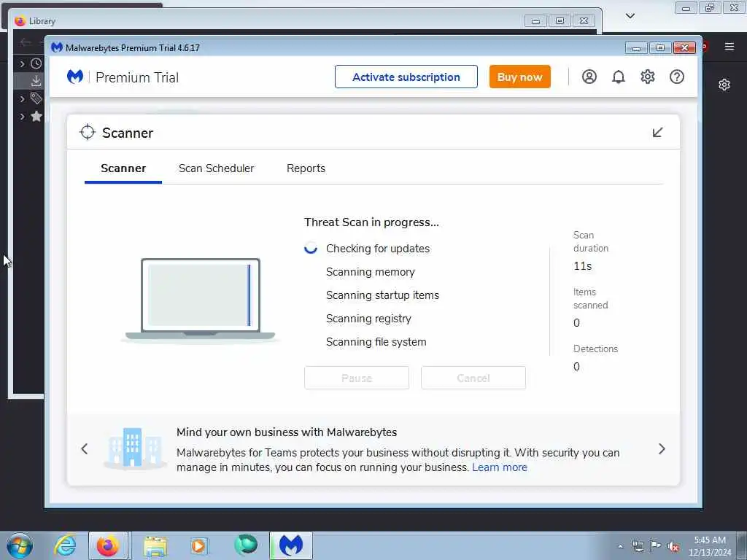
Task: Collapse the Scanner card with the arrow icon
Action: 657,133
